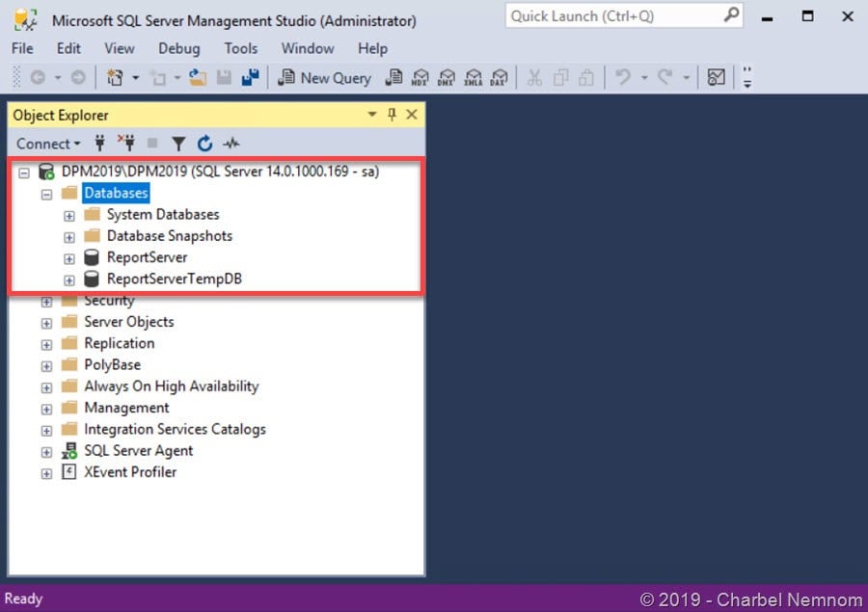
Task: Open the View menu
Action: pos(120,49)
